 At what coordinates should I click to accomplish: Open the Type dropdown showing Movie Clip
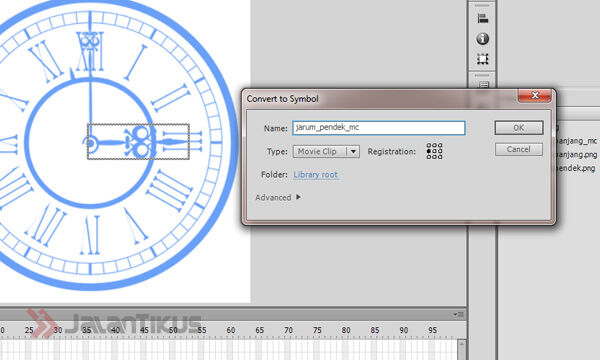pyautogui.click(x=326, y=151)
